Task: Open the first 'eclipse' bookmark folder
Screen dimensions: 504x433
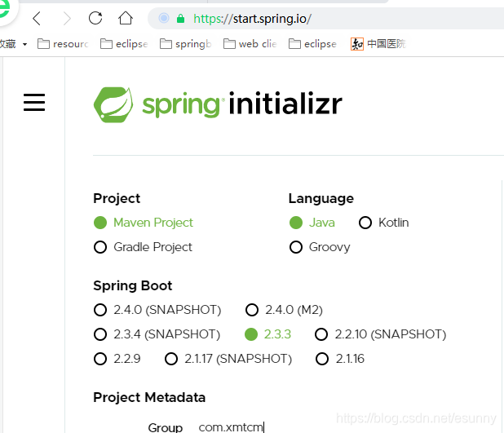Action: point(124,44)
